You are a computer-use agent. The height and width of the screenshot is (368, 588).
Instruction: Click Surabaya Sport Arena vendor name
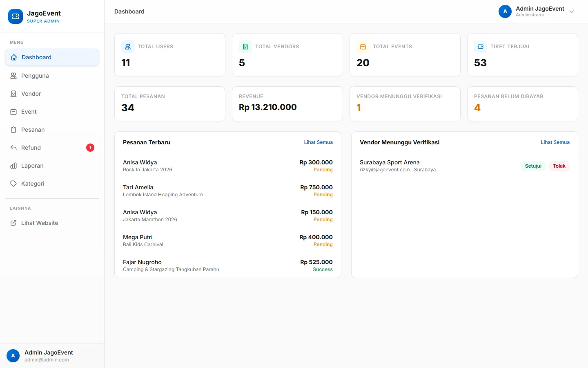click(x=390, y=162)
